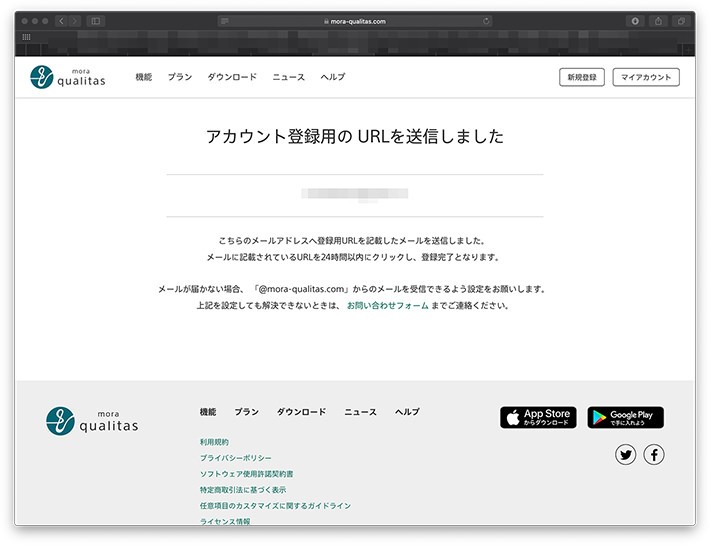Image resolution: width=710 pixels, height=545 pixels.
Task: Go to ダウンロード in header navigation
Action: coord(232,77)
